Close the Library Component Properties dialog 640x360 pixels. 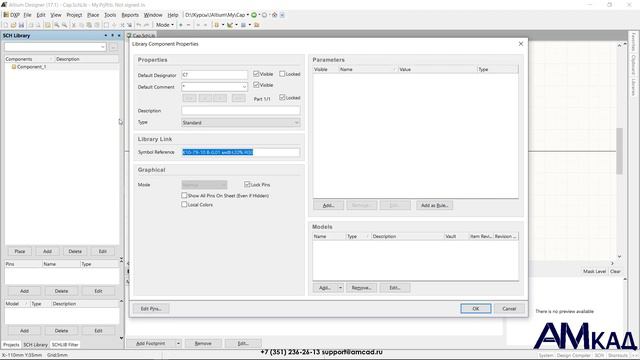point(520,44)
